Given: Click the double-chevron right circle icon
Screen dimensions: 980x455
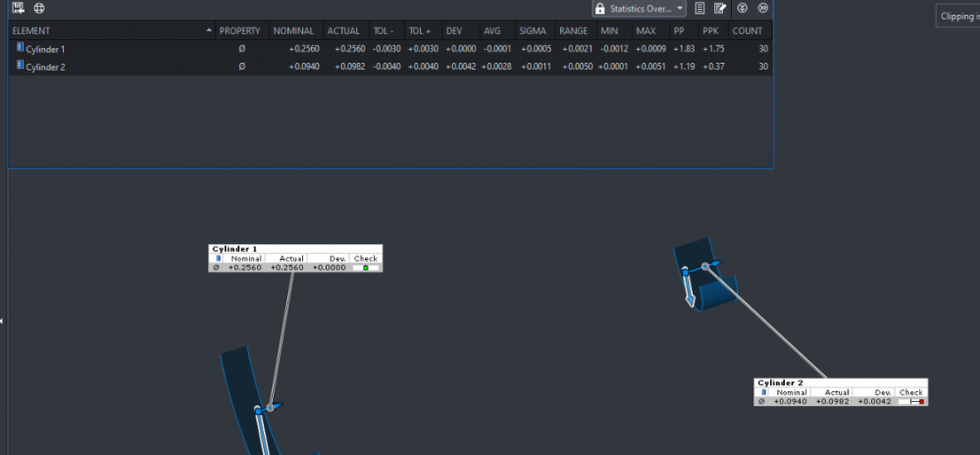Looking at the screenshot, I should 762,8.
